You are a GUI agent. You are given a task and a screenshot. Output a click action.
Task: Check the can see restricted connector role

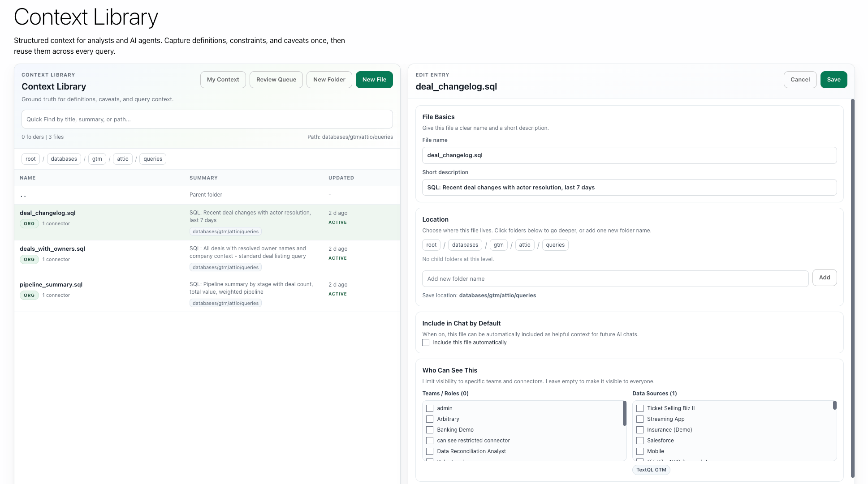click(x=430, y=441)
